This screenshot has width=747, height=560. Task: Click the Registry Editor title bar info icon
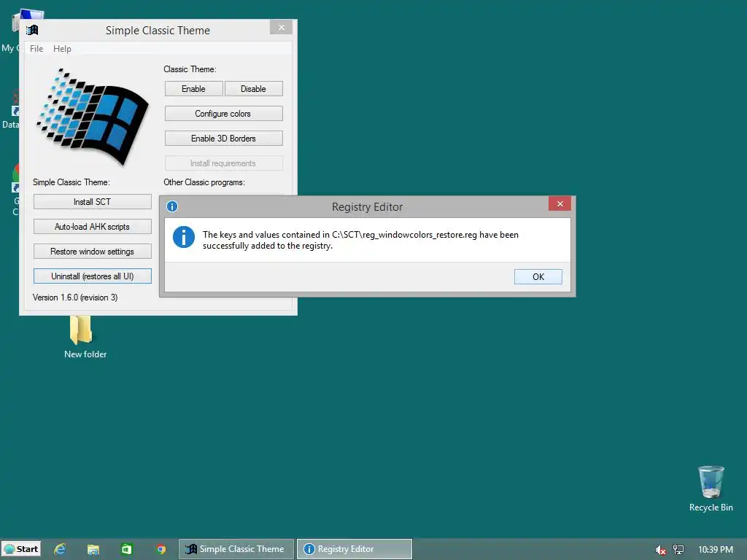pos(172,206)
